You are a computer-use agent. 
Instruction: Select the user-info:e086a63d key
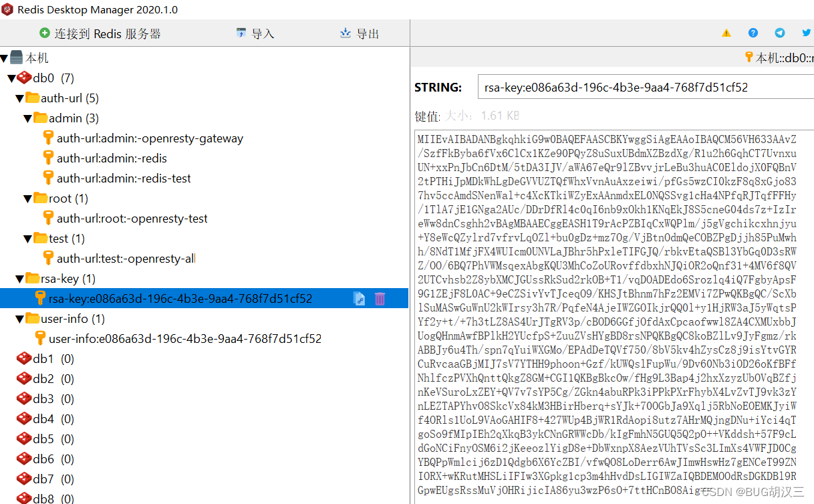pos(185,339)
